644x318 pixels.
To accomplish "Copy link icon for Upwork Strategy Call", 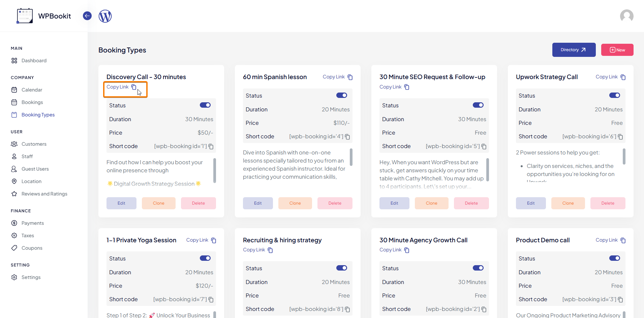I will (623, 77).
